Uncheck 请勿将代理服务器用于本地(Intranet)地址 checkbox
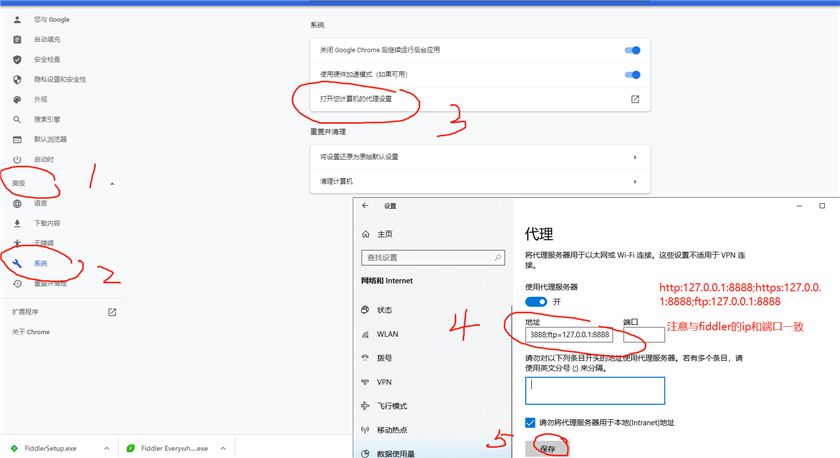840x458 pixels. click(530, 423)
